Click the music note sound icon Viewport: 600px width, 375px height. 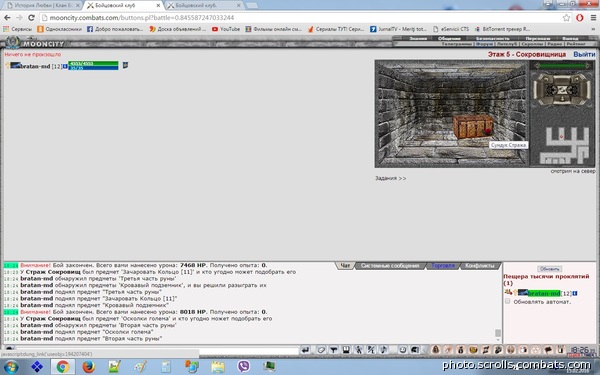tap(383, 350)
